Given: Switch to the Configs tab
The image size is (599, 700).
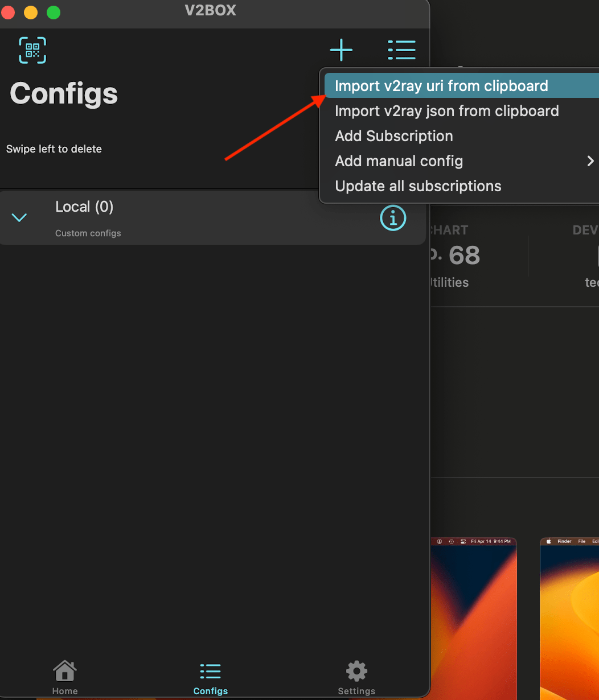Looking at the screenshot, I should [211, 678].
